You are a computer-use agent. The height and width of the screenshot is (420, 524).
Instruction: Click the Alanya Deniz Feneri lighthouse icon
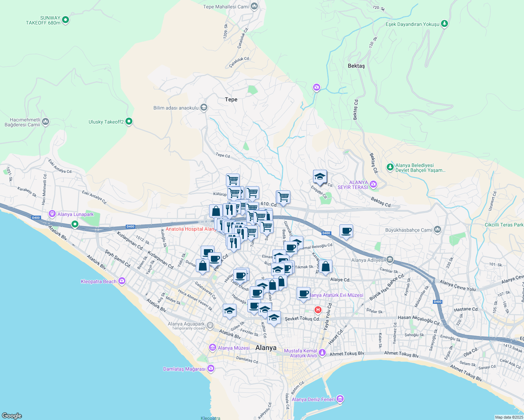tap(339, 399)
